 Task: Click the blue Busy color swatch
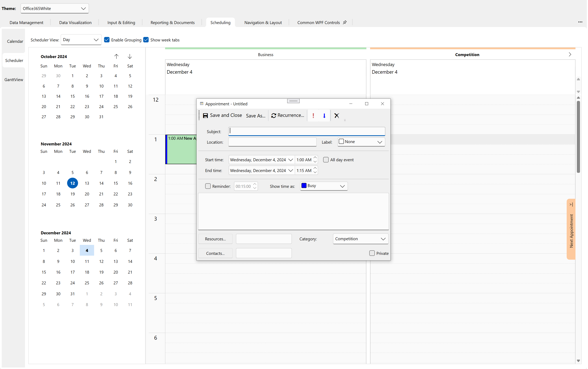pyautogui.click(x=304, y=185)
